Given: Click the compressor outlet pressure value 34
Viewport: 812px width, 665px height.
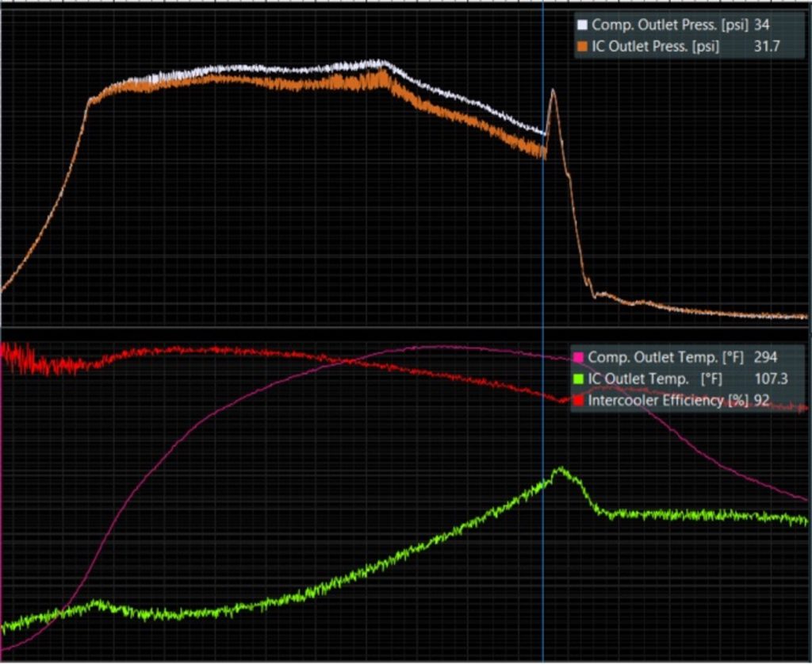Looking at the screenshot, I should click(x=761, y=25).
